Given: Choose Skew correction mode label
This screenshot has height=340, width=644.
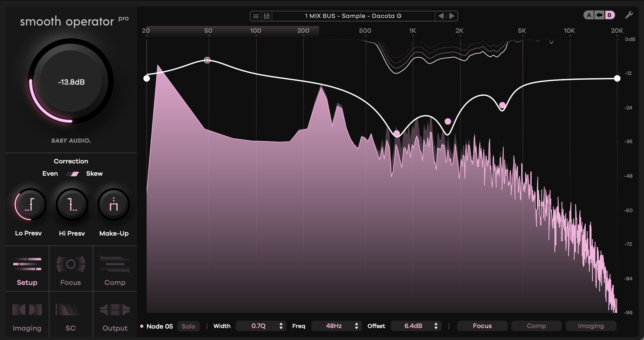Looking at the screenshot, I should coord(94,174).
